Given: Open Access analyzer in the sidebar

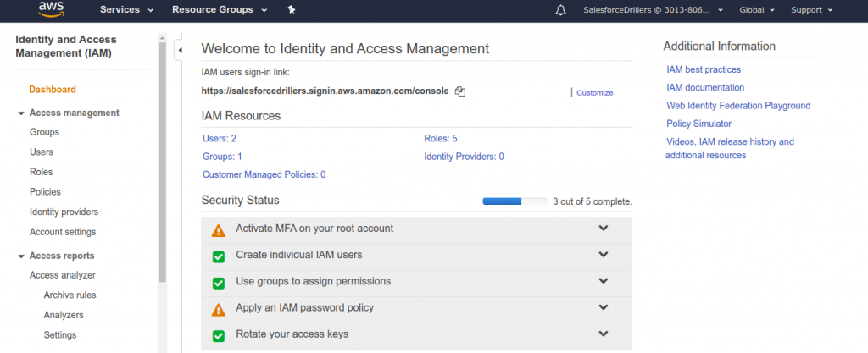Looking at the screenshot, I should [x=63, y=275].
